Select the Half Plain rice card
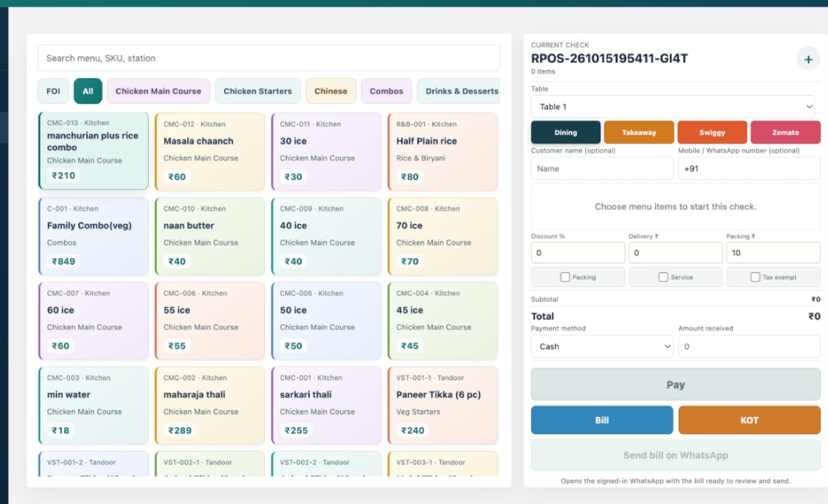828x504 pixels. pyautogui.click(x=443, y=152)
